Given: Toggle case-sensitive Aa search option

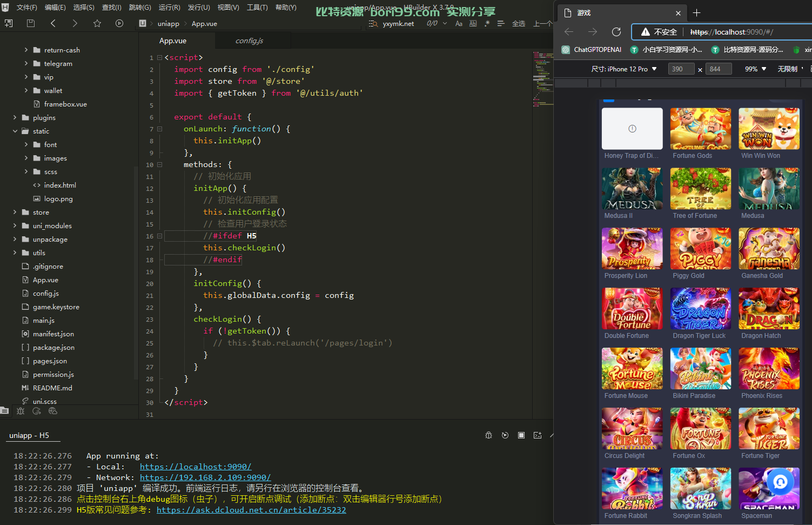Looking at the screenshot, I should pyautogui.click(x=459, y=23).
